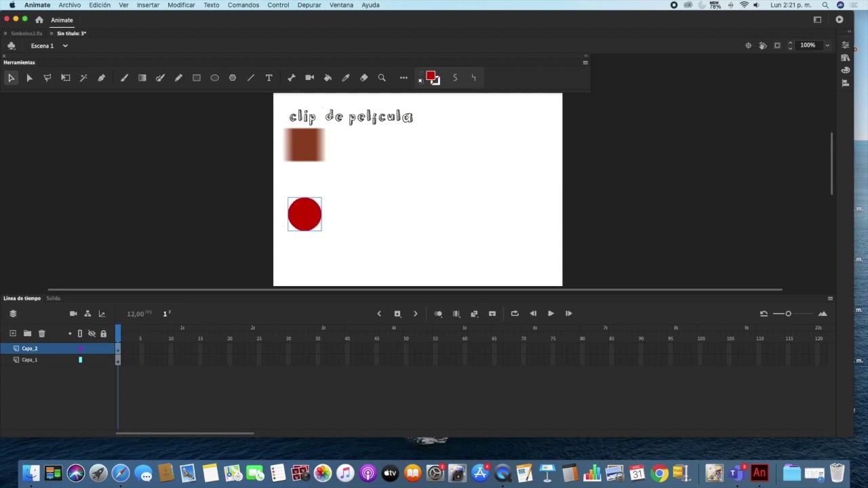Choose the Smooth option in toolbar

click(455, 78)
